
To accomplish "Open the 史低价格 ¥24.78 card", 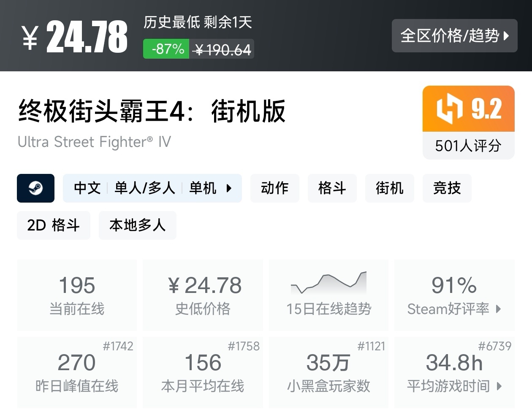I will (x=203, y=295).
